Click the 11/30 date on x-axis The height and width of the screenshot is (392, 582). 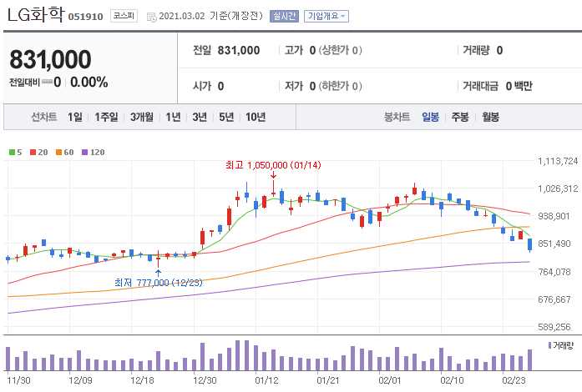tap(19, 380)
